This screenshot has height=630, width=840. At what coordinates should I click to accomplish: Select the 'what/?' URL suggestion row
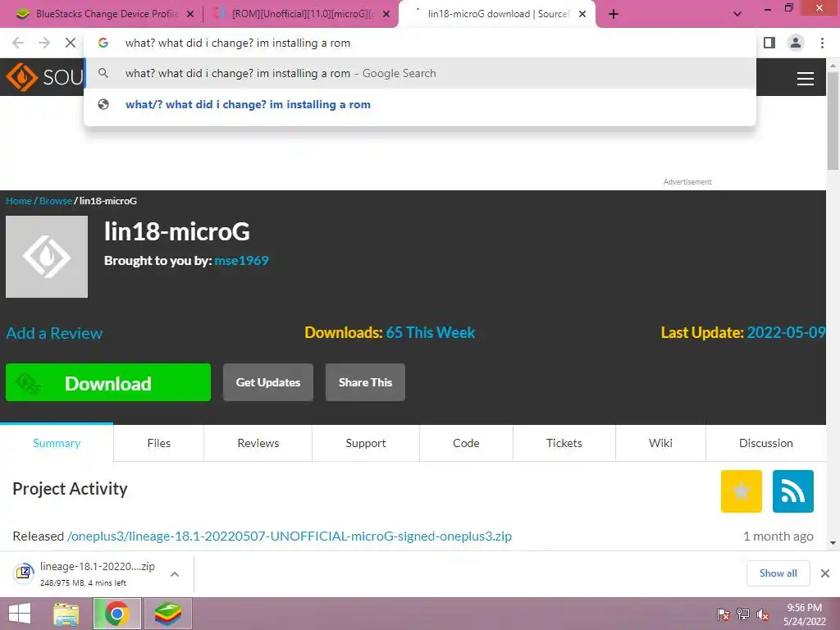click(x=420, y=104)
